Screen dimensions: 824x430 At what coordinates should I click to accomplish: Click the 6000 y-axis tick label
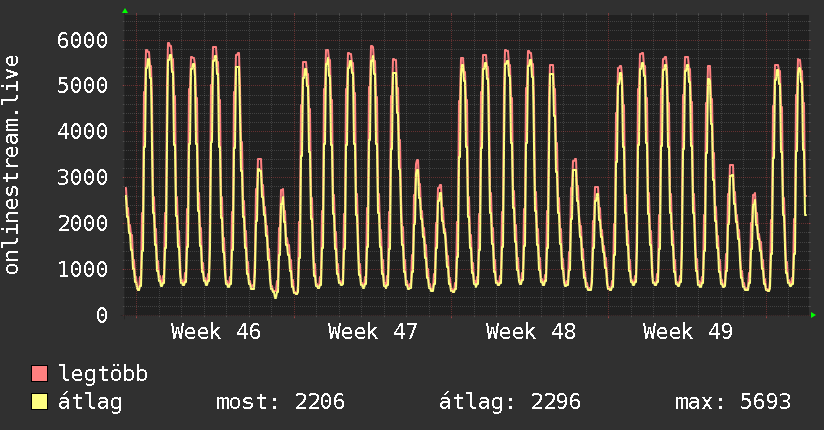(81, 40)
